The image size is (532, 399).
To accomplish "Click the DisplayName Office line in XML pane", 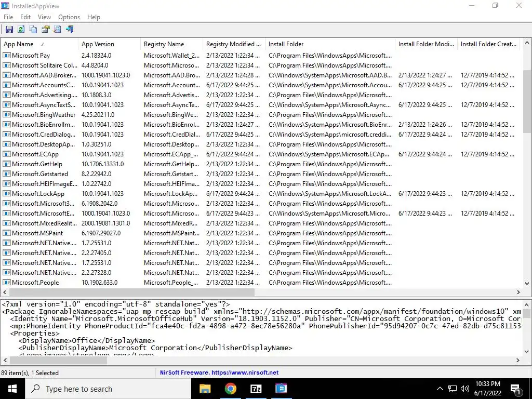I will pos(87,340).
